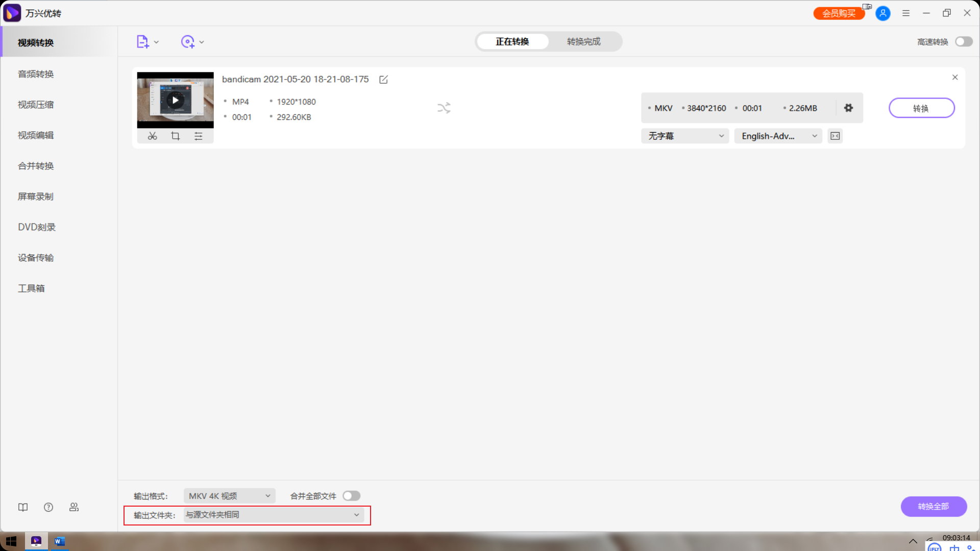
Task: Expand the 无字幕 subtitle dropdown
Action: [x=685, y=136]
